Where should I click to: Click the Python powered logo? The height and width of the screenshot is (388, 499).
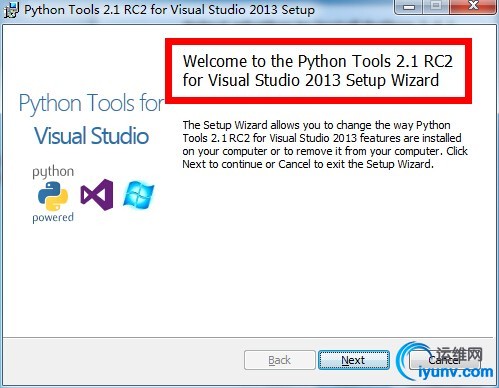[x=53, y=195]
